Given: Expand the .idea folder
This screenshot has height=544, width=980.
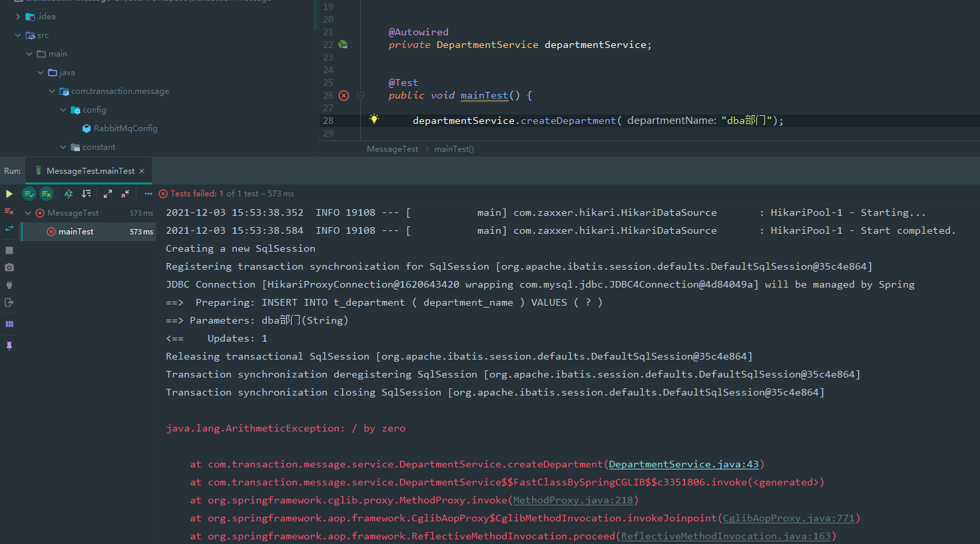Looking at the screenshot, I should 18,17.
